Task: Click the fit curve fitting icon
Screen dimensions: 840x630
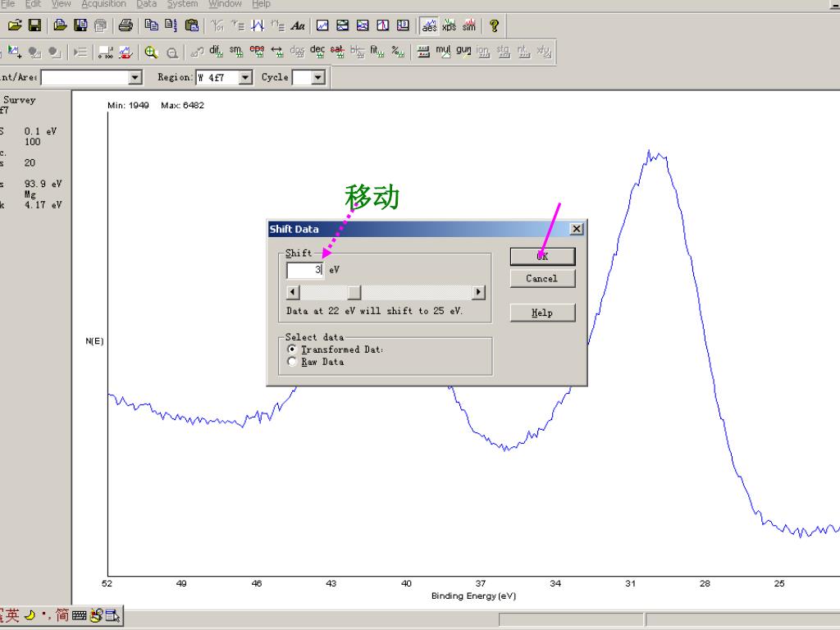Action: pyautogui.click(x=377, y=52)
